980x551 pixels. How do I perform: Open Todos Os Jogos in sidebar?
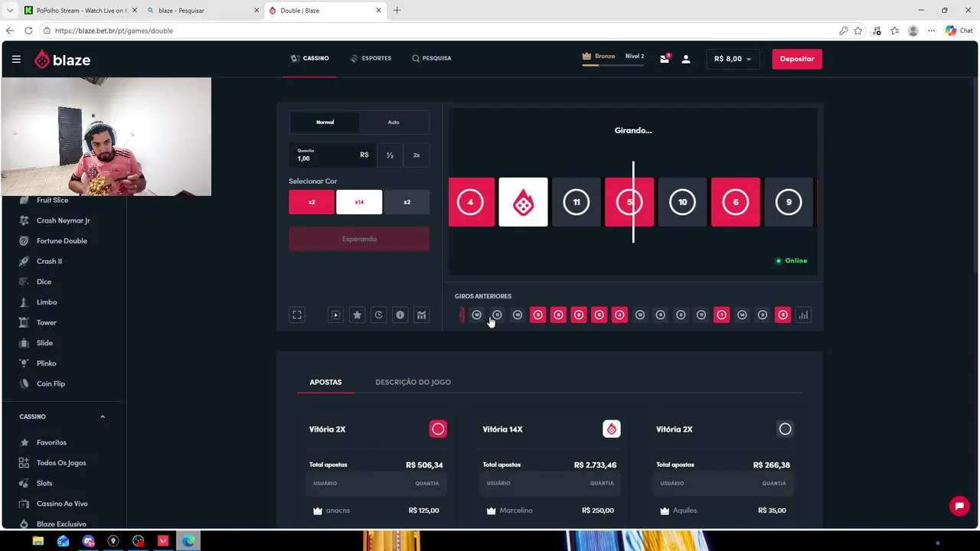point(61,463)
